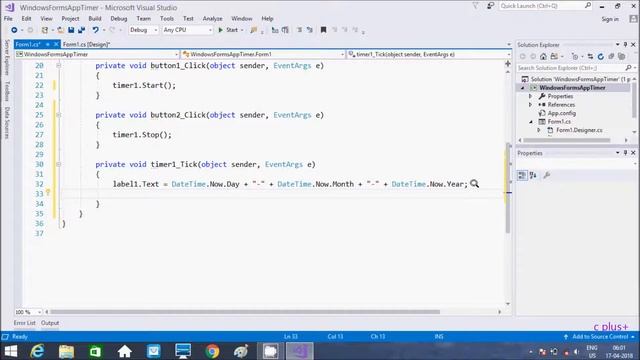Click the Navigate Backward toolbar icon
The width and height of the screenshot is (640, 360).
14,30
